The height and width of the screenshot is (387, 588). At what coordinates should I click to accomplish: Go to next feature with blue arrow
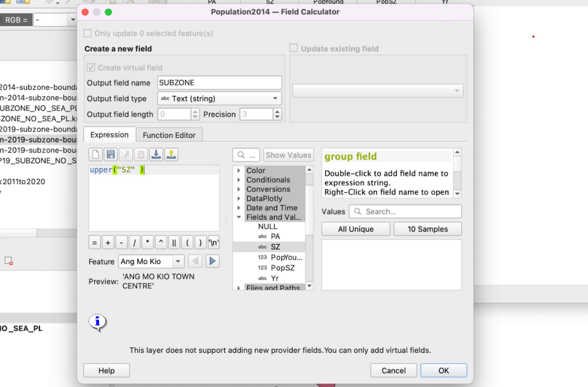[x=212, y=261]
